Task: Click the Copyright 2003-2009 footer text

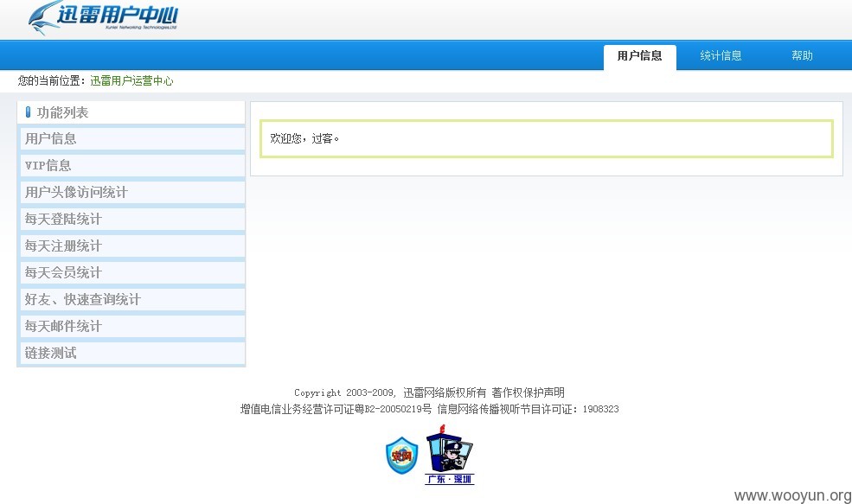Action: point(344,392)
